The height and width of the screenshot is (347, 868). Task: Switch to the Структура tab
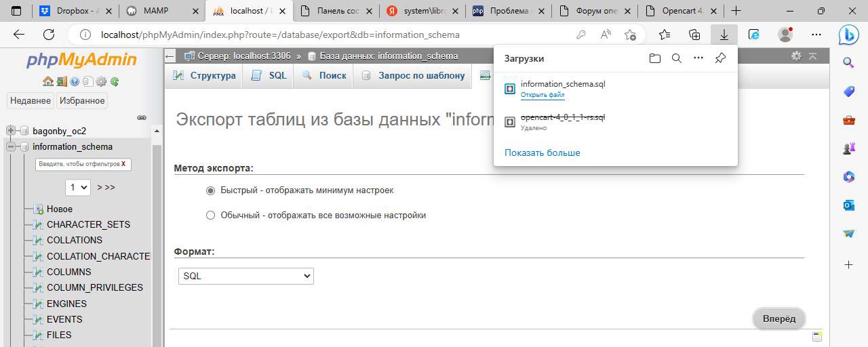coord(205,76)
